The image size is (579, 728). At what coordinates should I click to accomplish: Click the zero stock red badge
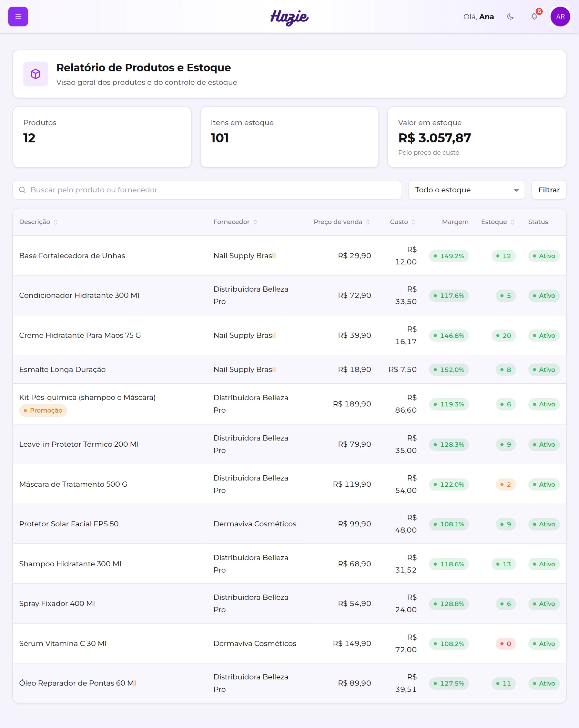[506, 644]
